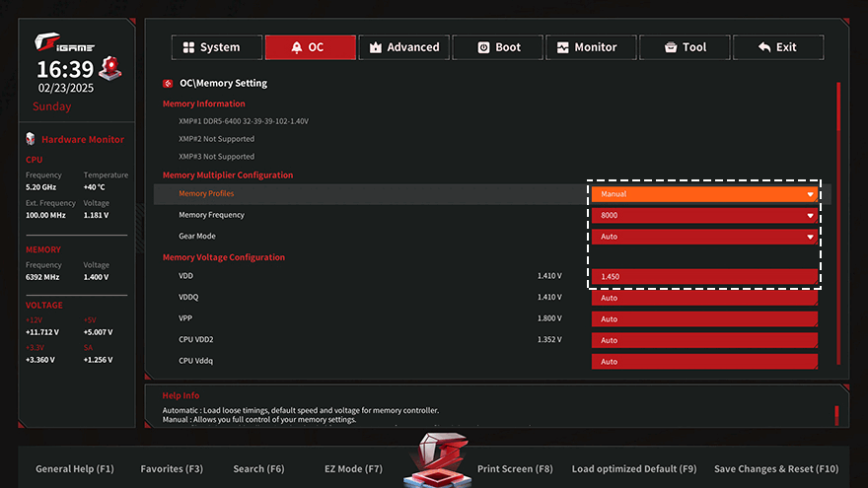868x488 pixels.
Task: Click the date 02/23/2025
Action: (x=66, y=88)
